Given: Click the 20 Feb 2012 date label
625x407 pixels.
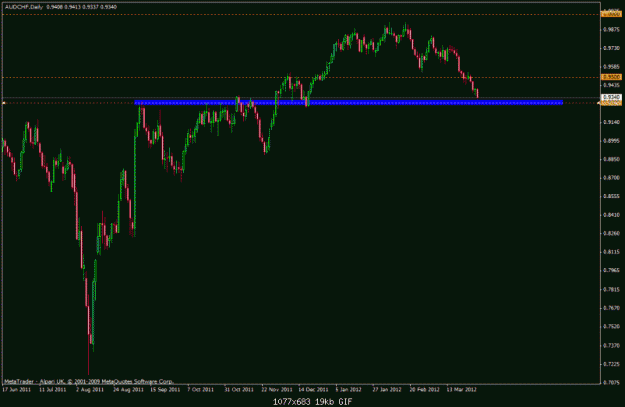Looking at the screenshot, I should (424, 389).
